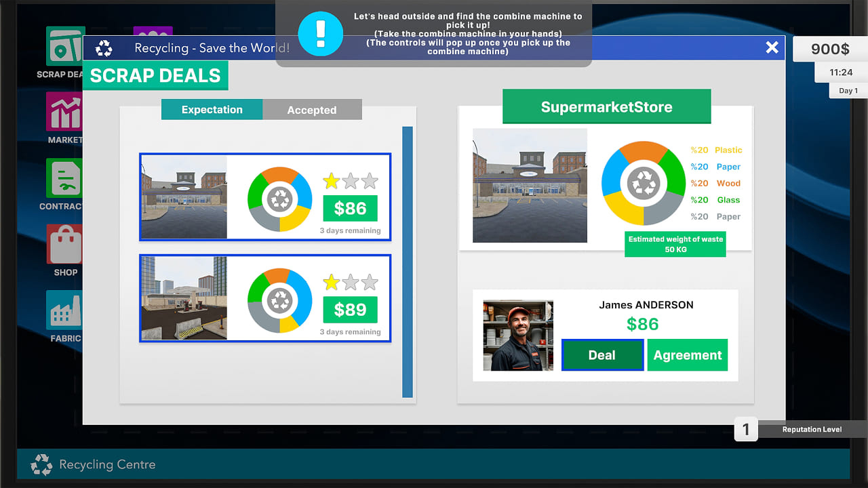This screenshot has height=488, width=868.
Task: Select the $86 supermarket deal card
Action: (x=264, y=197)
